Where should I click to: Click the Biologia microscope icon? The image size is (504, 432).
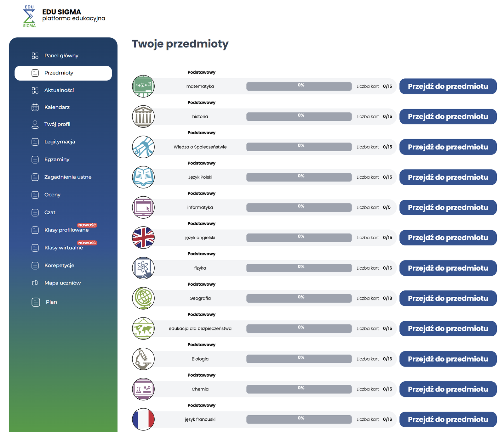pyautogui.click(x=143, y=359)
